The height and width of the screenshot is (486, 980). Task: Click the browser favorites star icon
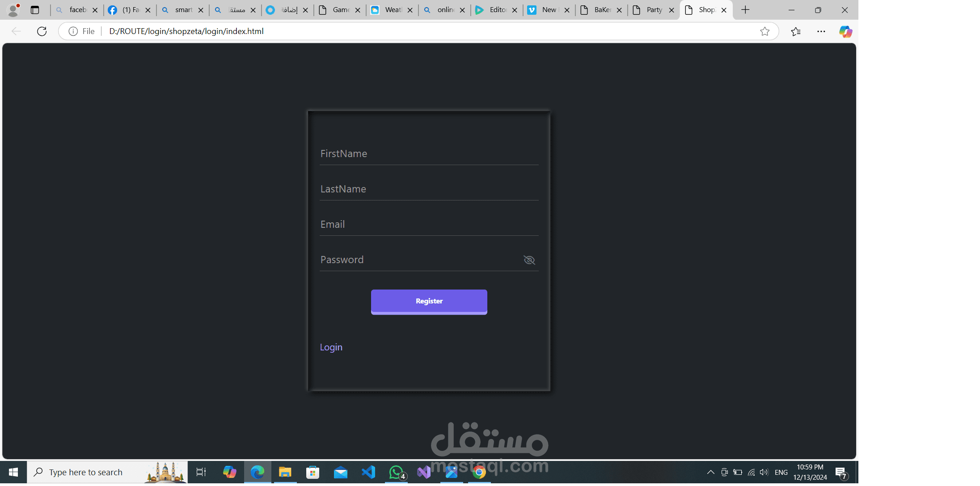coord(765,31)
